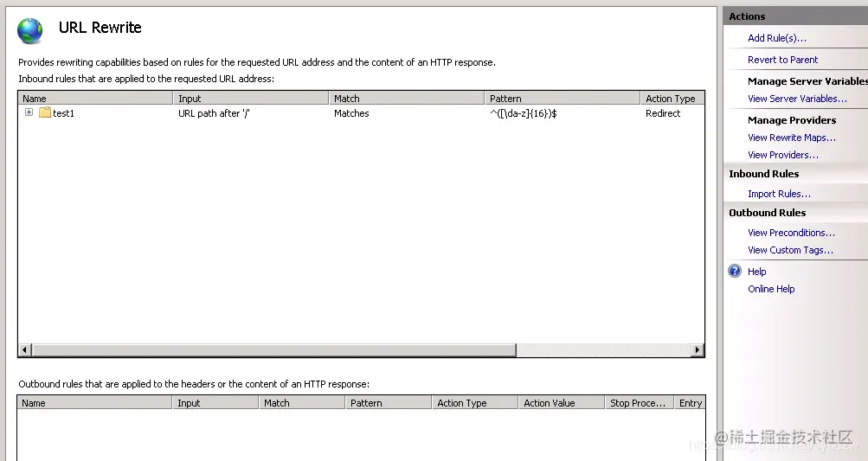Sort outbound rules by Entry column

click(x=690, y=403)
